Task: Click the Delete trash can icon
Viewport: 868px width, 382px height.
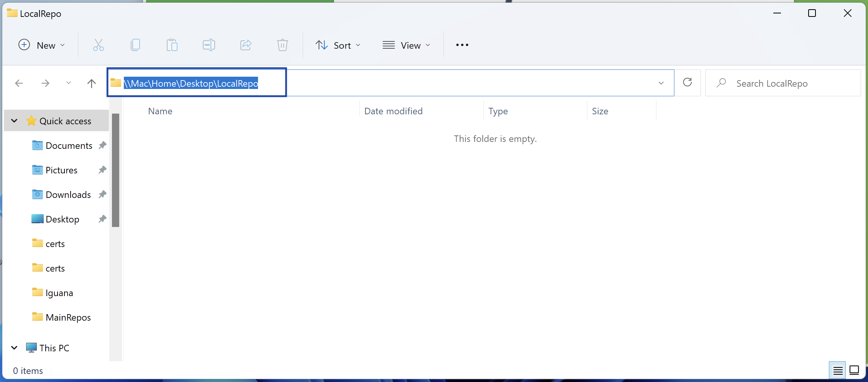Action: click(282, 45)
